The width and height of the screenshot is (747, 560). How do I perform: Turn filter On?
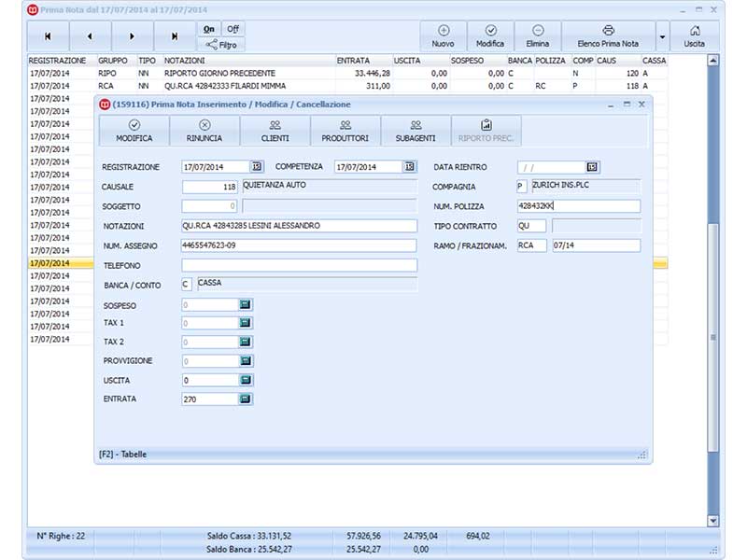click(208, 29)
